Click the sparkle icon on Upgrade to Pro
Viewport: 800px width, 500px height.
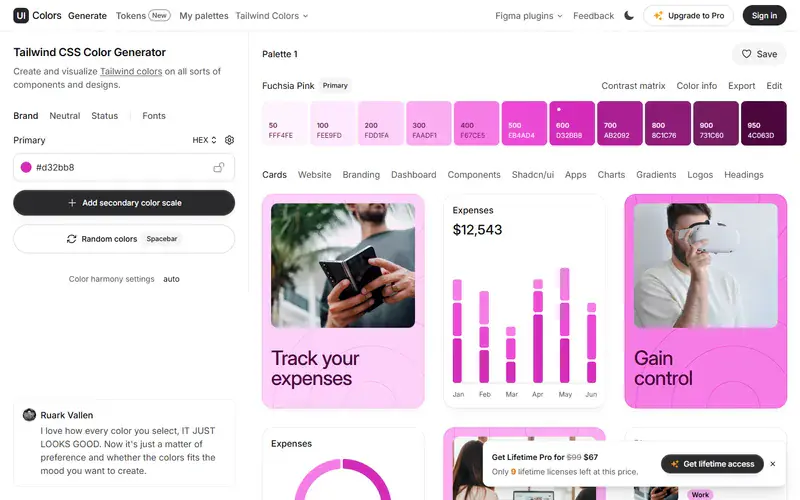[x=658, y=15]
